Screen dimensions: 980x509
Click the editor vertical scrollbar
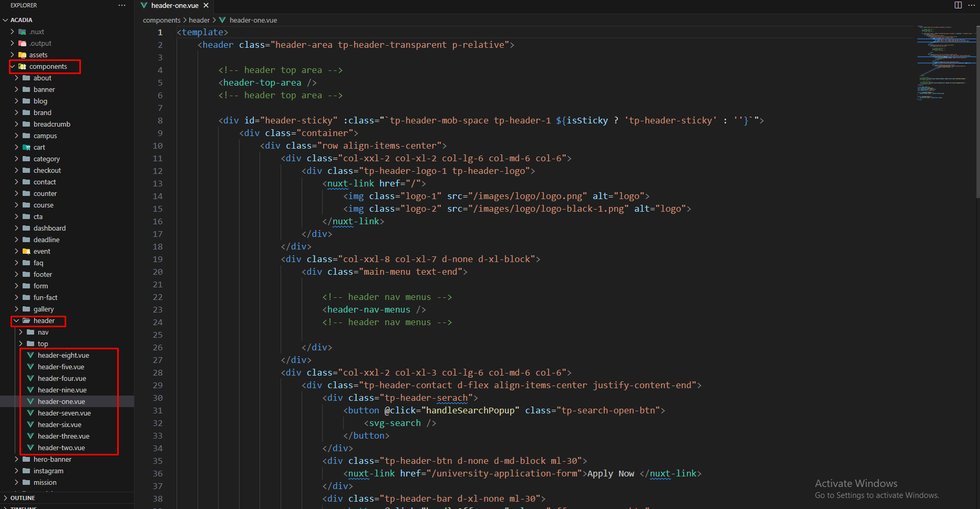[x=978, y=112]
